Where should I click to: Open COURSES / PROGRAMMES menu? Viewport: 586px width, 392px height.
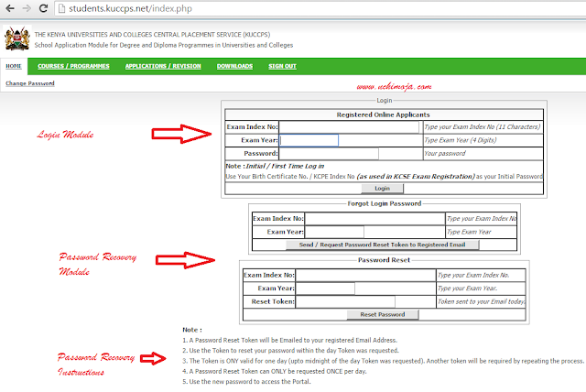(73, 66)
